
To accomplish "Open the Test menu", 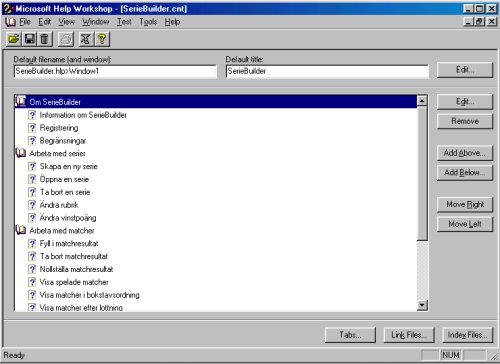I will 124,22.
